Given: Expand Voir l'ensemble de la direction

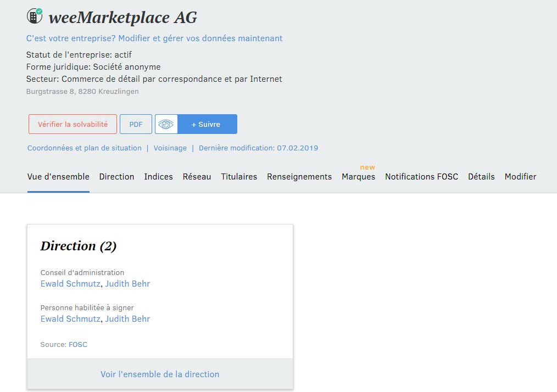Looking at the screenshot, I should point(160,374).
